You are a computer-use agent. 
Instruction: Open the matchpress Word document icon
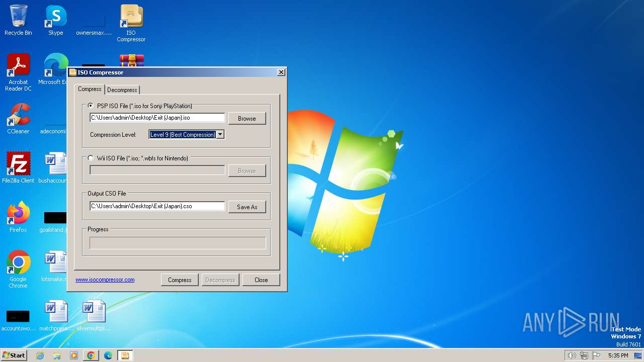tap(56, 316)
